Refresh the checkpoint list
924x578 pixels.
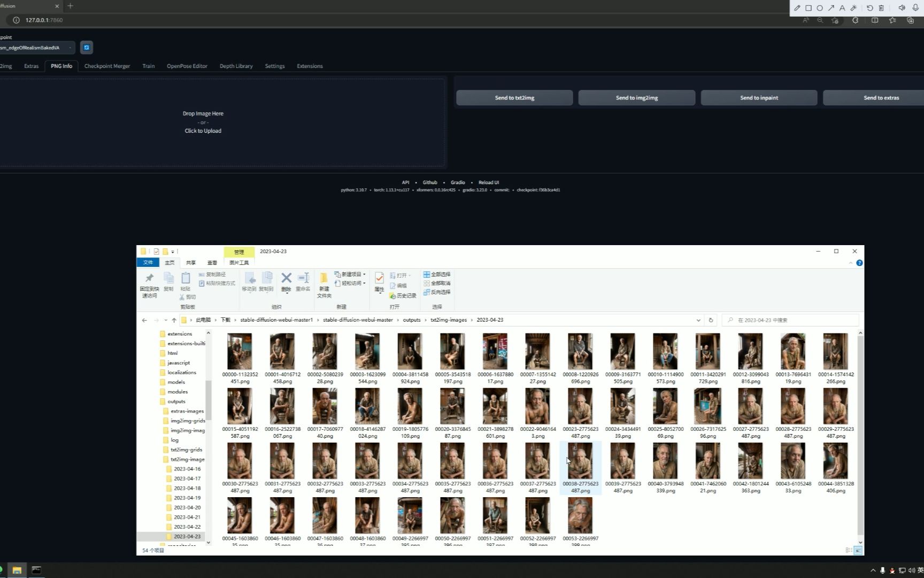pos(86,48)
